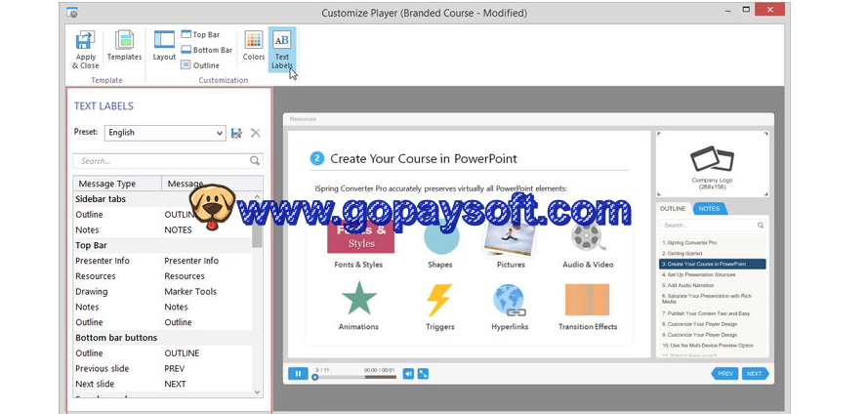Open the Layout settings

164,46
